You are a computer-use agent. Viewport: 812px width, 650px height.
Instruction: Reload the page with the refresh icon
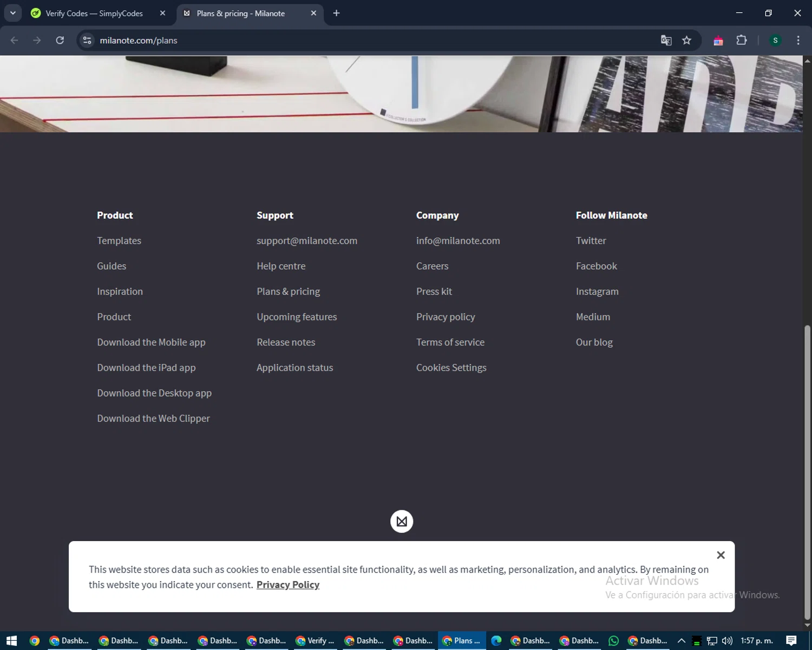pos(60,40)
